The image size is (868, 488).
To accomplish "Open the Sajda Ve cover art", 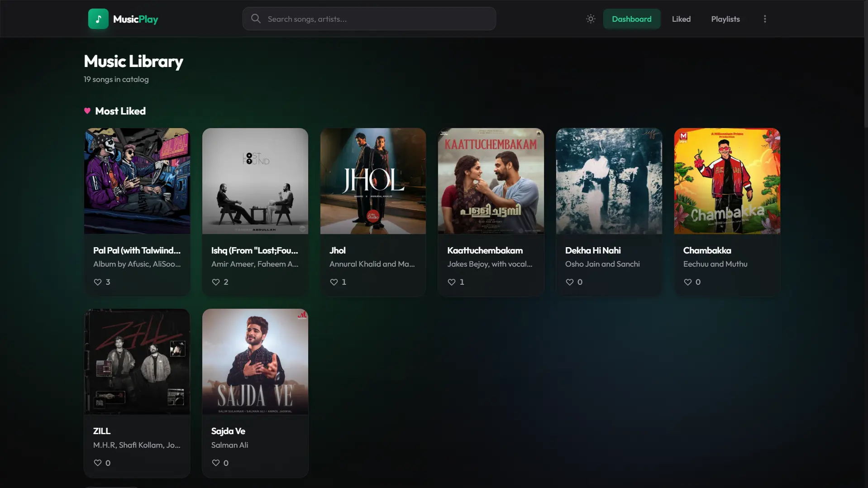I will tap(255, 362).
